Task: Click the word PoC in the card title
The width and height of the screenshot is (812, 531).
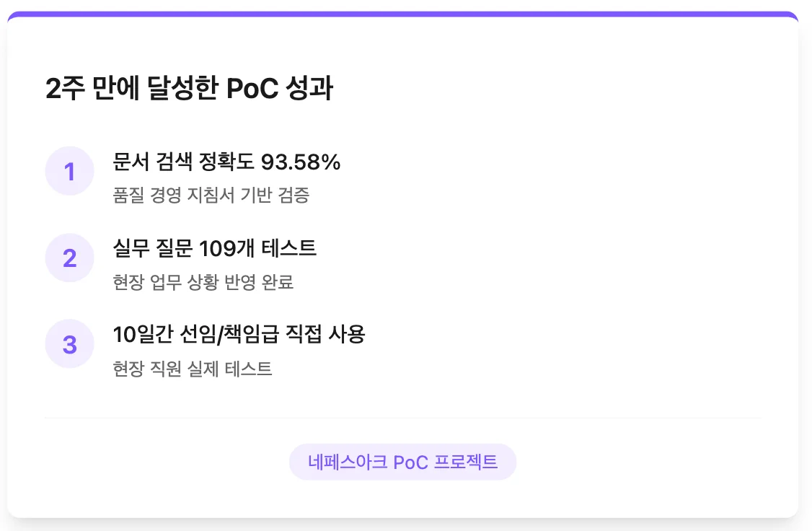Action: [252, 89]
